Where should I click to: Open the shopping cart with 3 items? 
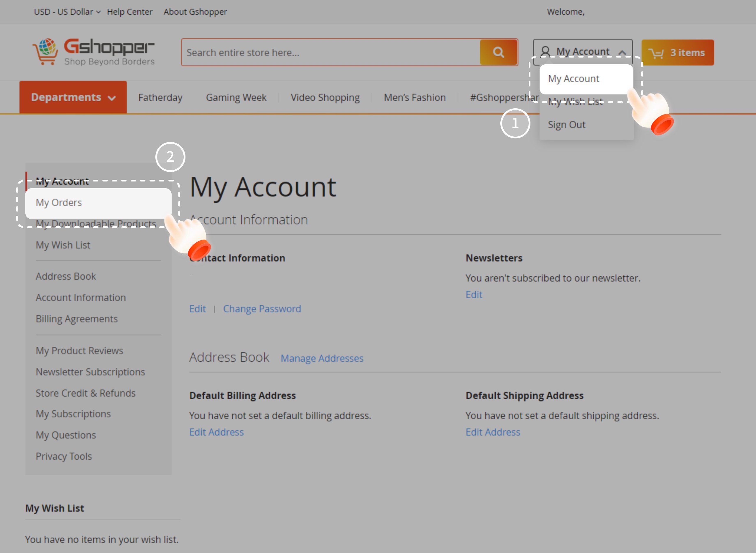pos(677,53)
